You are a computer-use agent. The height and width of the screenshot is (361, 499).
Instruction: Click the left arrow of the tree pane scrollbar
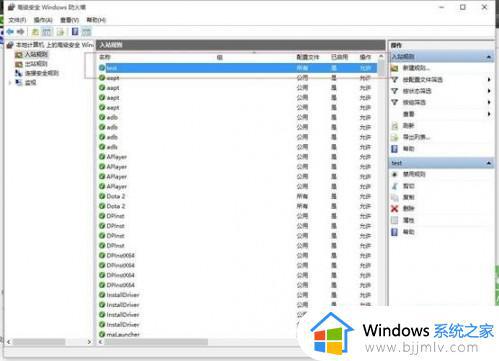pos(9,342)
